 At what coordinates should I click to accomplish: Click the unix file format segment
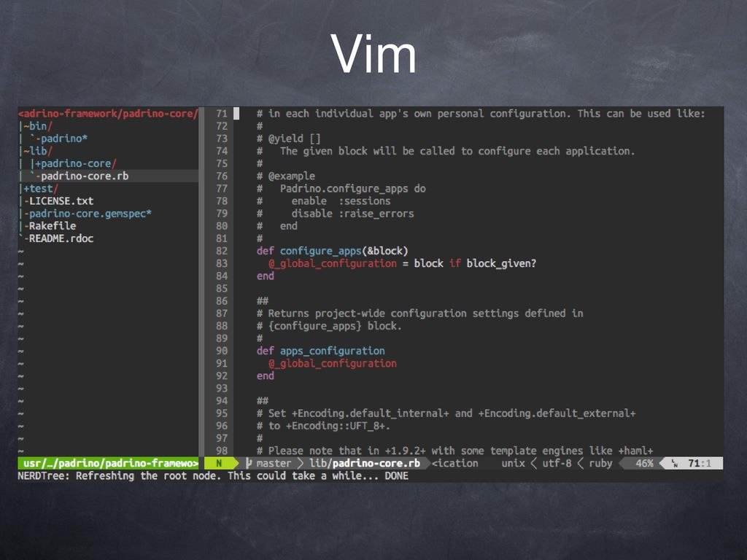513,463
